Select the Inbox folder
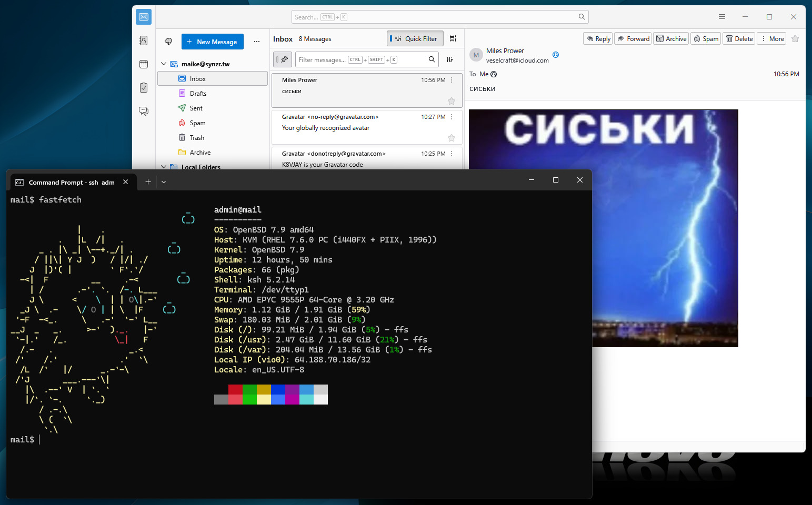The width and height of the screenshot is (812, 505). (213, 78)
